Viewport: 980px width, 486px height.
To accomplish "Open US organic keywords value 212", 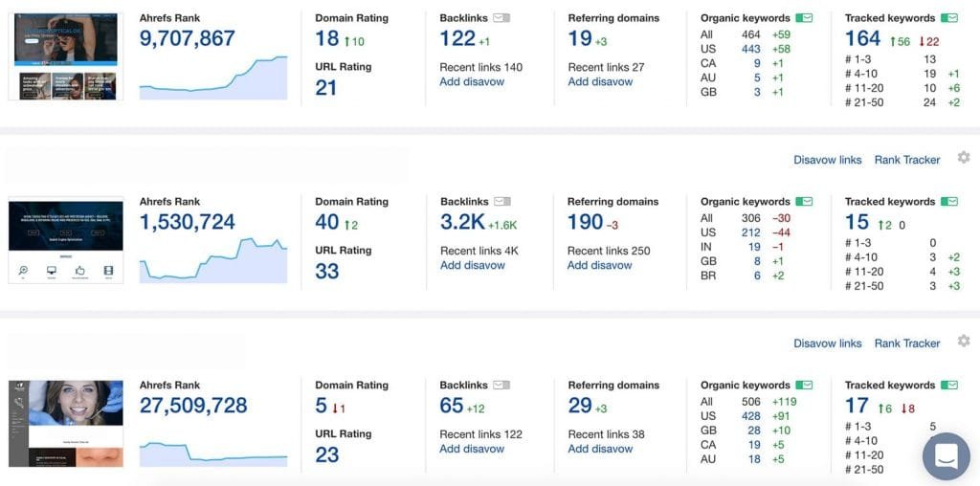I will coord(751,232).
